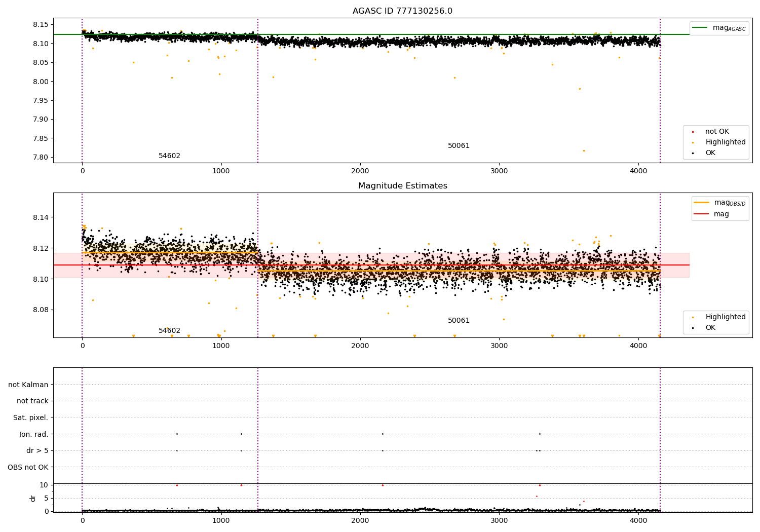The height and width of the screenshot is (532, 760).
Task: Click obsid label 50061 in top plot
Action: pos(459,146)
